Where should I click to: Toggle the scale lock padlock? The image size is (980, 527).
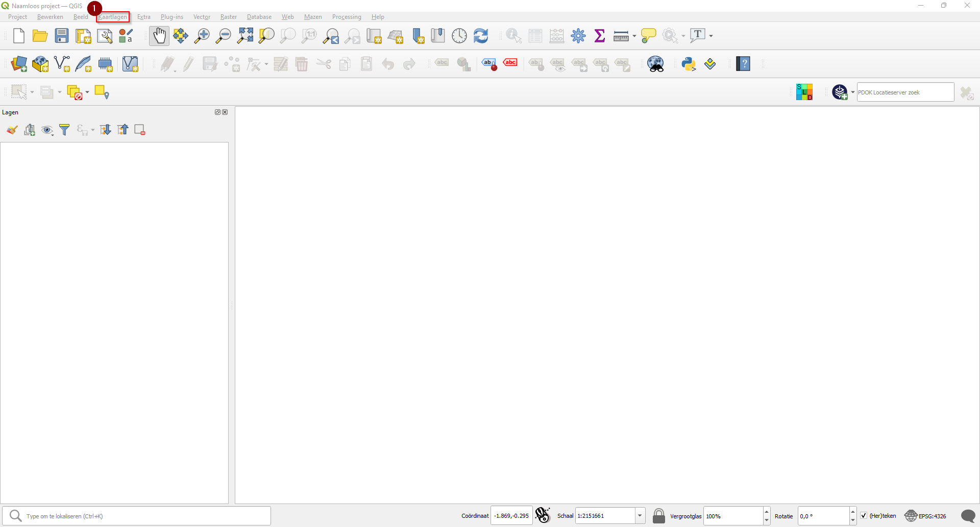659,516
